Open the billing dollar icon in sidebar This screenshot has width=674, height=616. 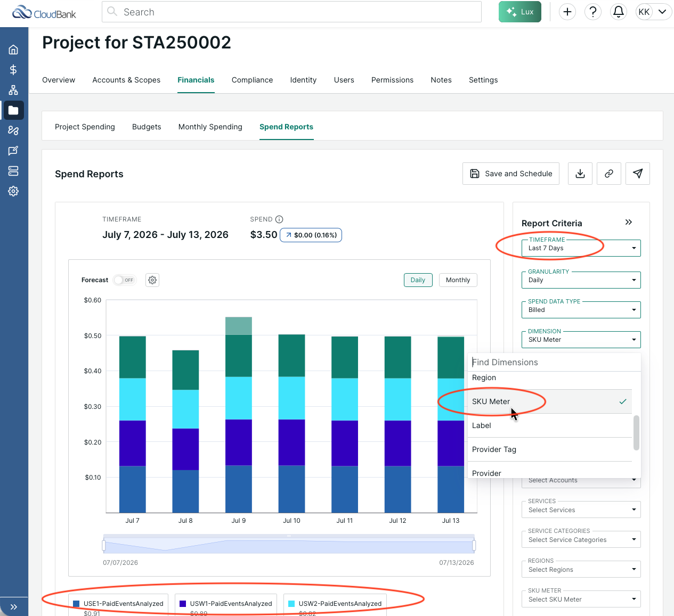click(x=13, y=70)
